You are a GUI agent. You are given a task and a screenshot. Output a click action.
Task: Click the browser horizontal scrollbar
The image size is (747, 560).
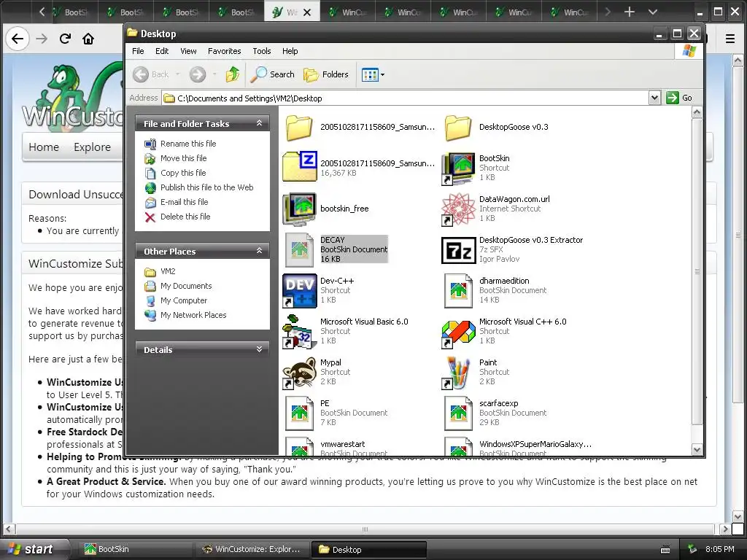[365, 529]
